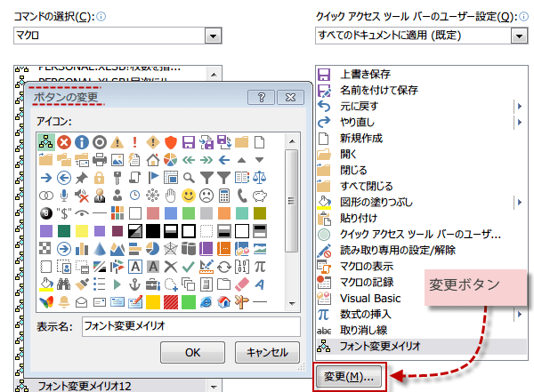
Task: Select the pi symbol icon in grid
Action: [x=260, y=267]
